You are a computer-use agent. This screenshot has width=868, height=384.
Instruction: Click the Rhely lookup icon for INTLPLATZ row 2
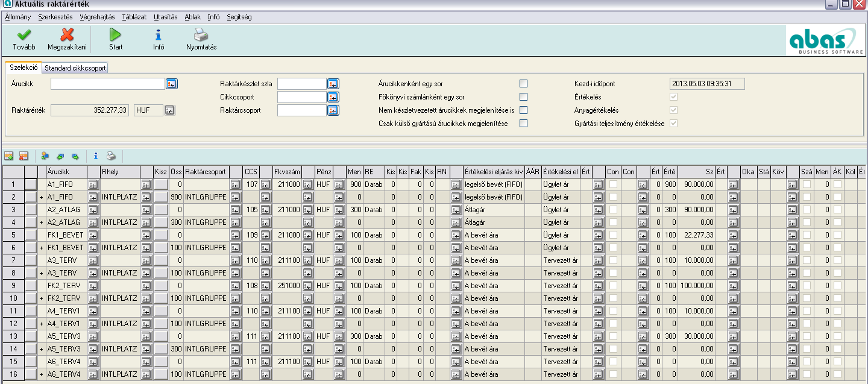click(146, 197)
